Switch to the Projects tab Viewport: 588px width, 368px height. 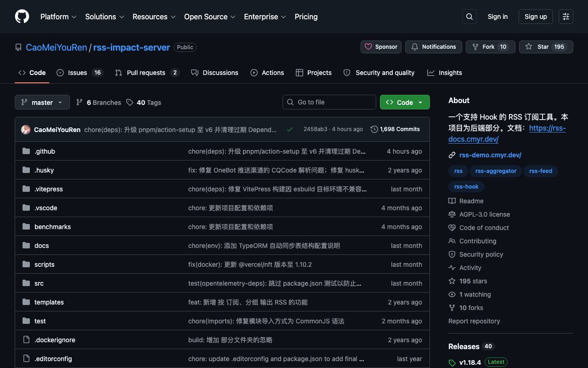click(314, 73)
